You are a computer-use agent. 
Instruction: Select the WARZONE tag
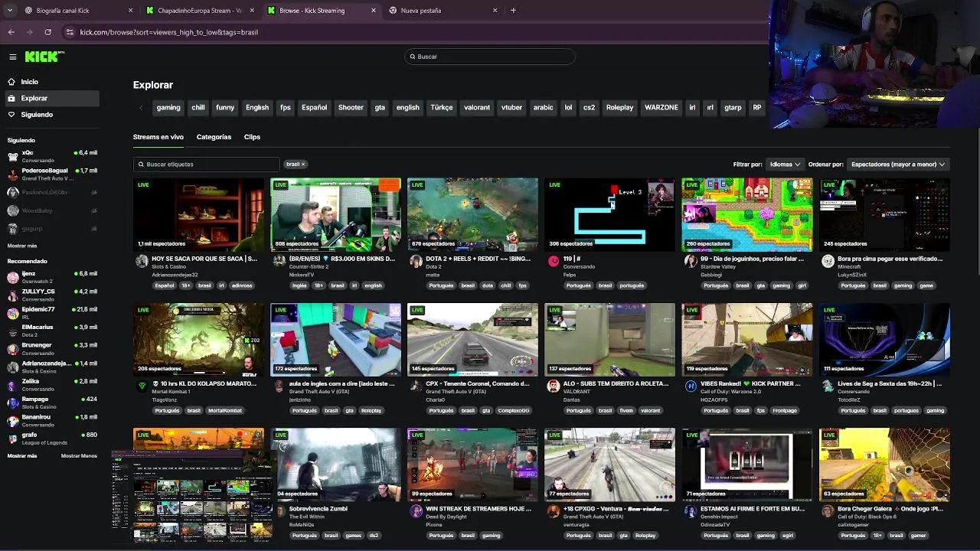tap(661, 108)
